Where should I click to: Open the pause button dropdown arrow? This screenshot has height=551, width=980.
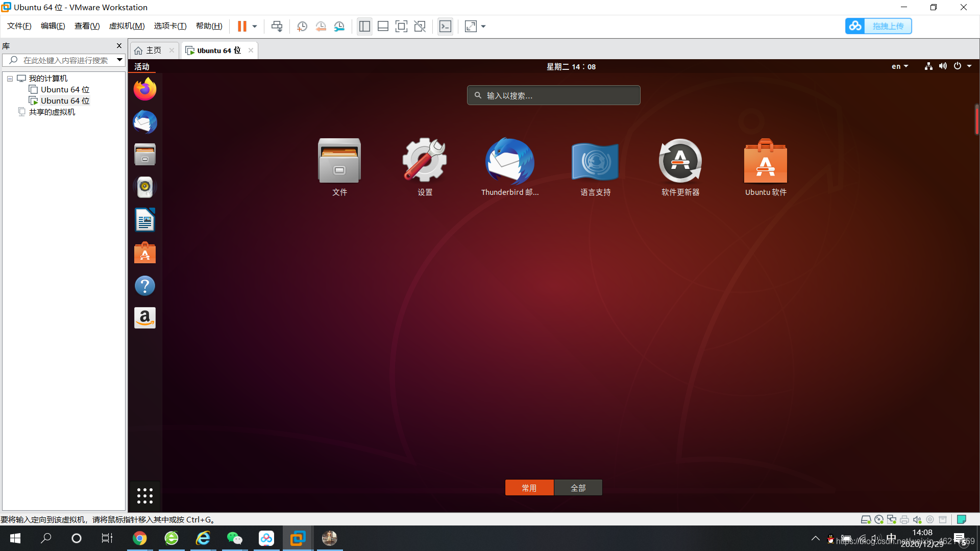pos(255,27)
